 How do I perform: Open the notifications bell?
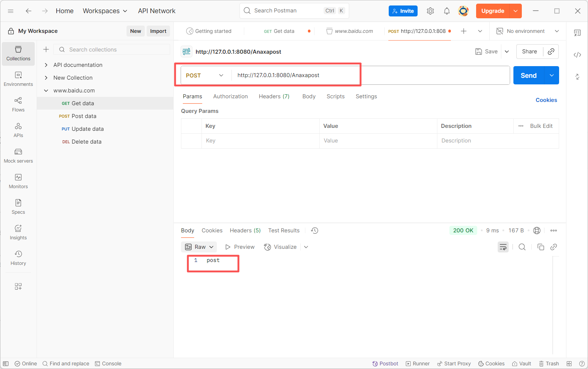coord(447,11)
